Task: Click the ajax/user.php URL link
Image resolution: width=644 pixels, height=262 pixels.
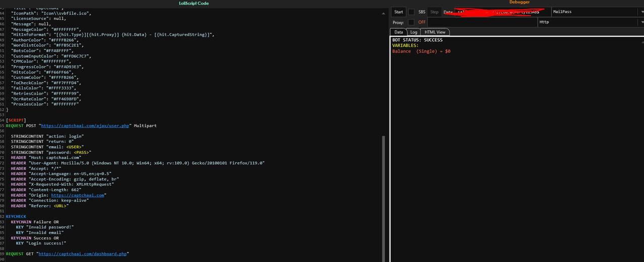Action: coord(86,126)
